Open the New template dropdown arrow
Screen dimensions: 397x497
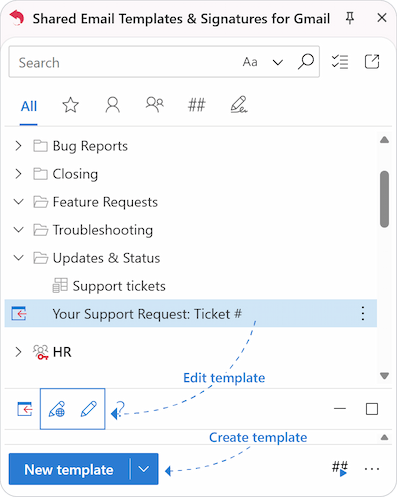(x=144, y=469)
